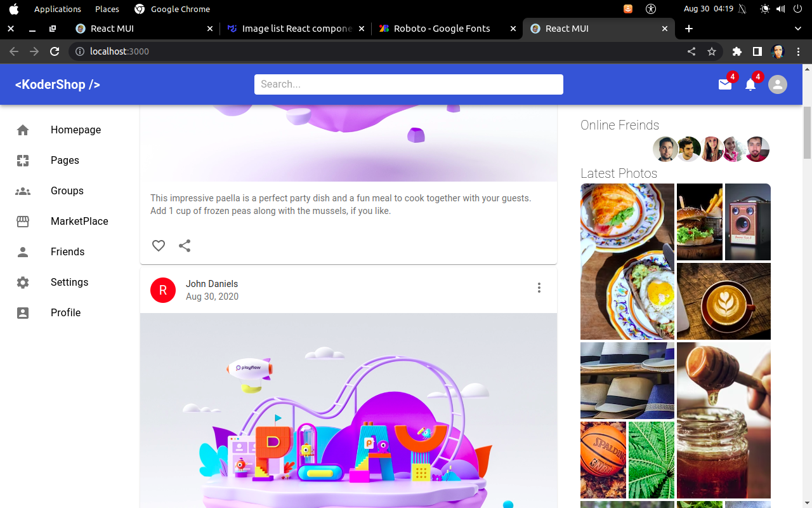Viewport: 812px width, 508px height.
Task: Open the notifications bell icon
Action: (750, 84)
